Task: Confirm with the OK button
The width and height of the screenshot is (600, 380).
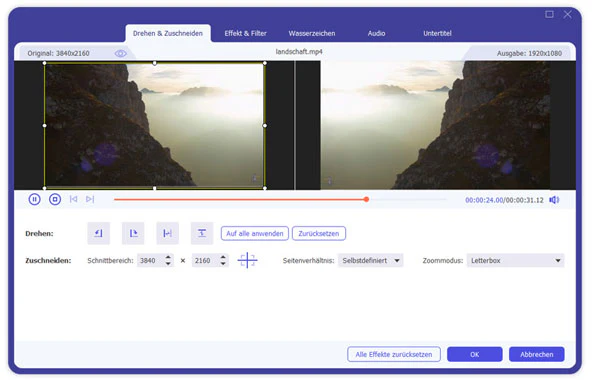Action: coord(474,354)
